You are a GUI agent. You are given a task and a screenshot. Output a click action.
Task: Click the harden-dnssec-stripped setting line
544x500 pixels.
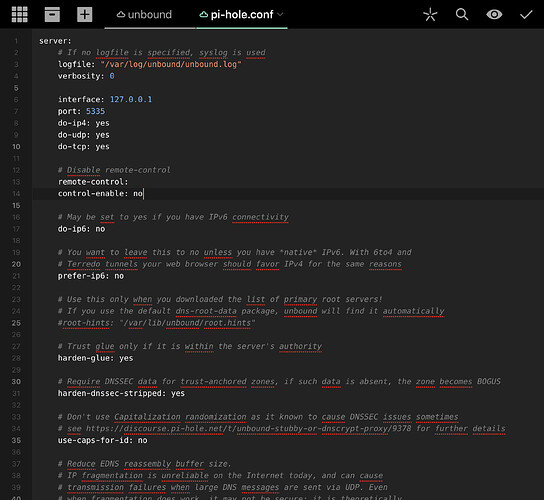tap(121, 393)
